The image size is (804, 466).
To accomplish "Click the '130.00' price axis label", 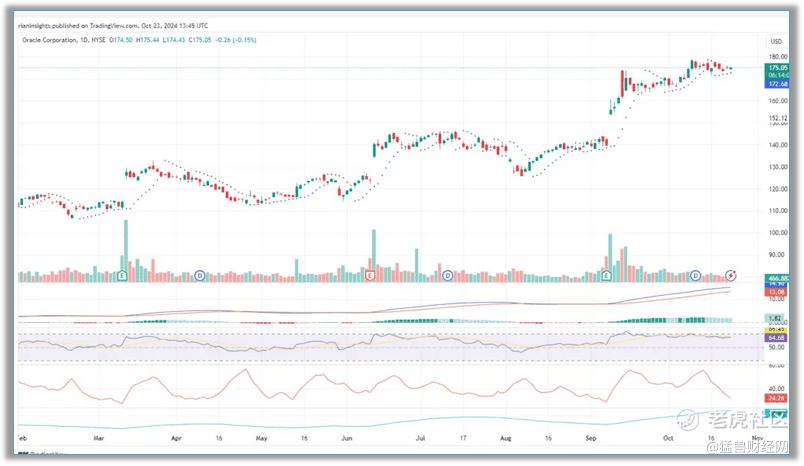I will pos(778,167).
